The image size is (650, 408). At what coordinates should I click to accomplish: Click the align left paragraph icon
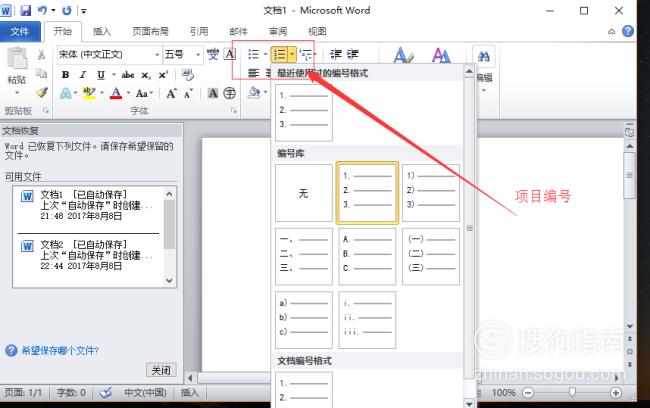coord(253,73)
